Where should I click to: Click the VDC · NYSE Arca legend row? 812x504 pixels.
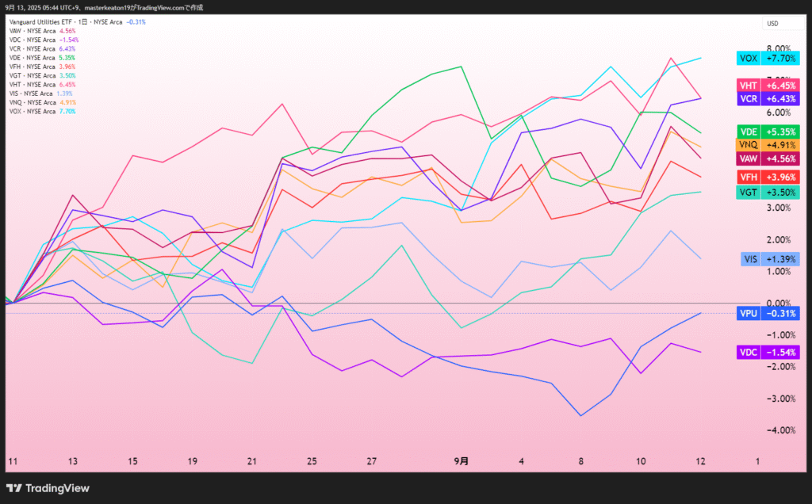pyautogui.click(x=44, y=40)
